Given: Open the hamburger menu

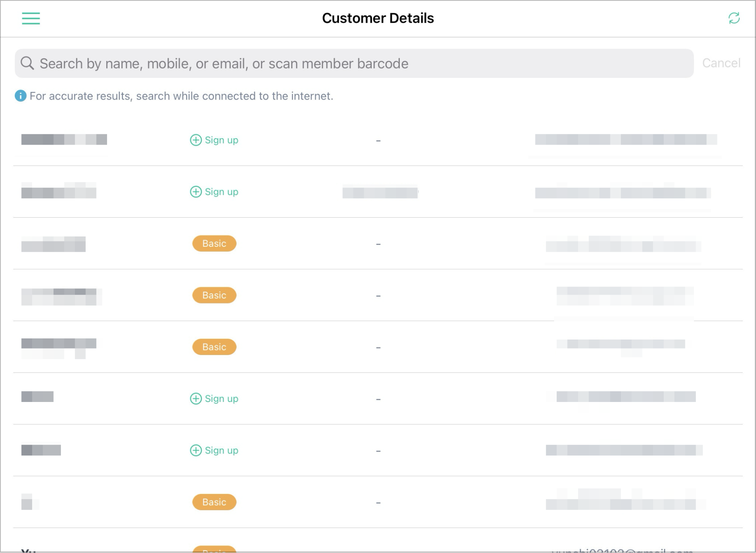Looking at the screenshot, I should pos(31,18).
